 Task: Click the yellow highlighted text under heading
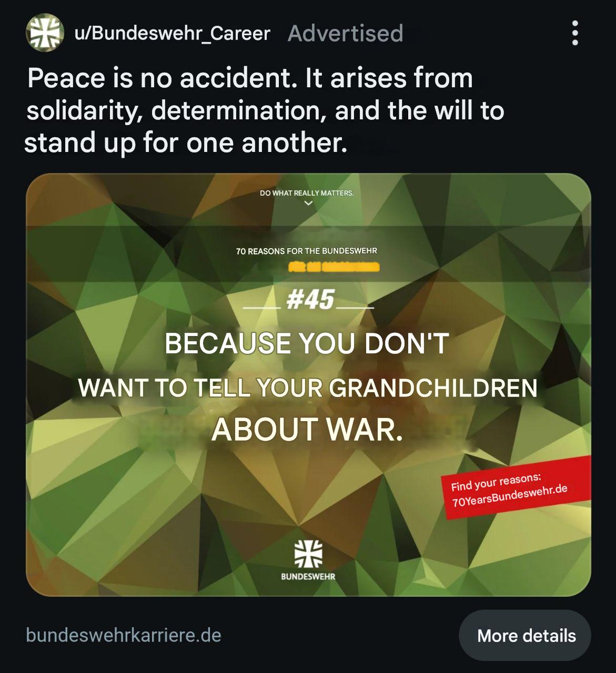tap(334, 267)
